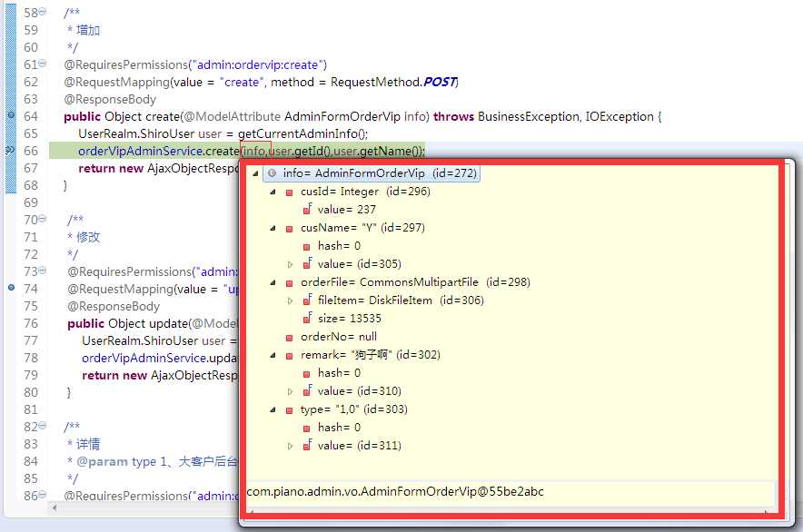This screenshot has height=532, width=803.
Task: Click the user.getName() call on line 66
Action: [x=376, y=151]
